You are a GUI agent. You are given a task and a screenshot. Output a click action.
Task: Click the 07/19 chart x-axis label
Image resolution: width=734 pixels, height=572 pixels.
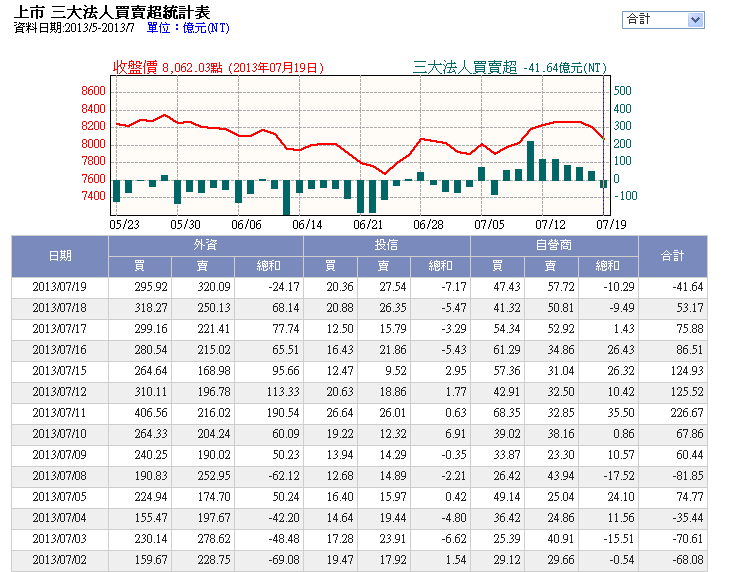(611, 225)
